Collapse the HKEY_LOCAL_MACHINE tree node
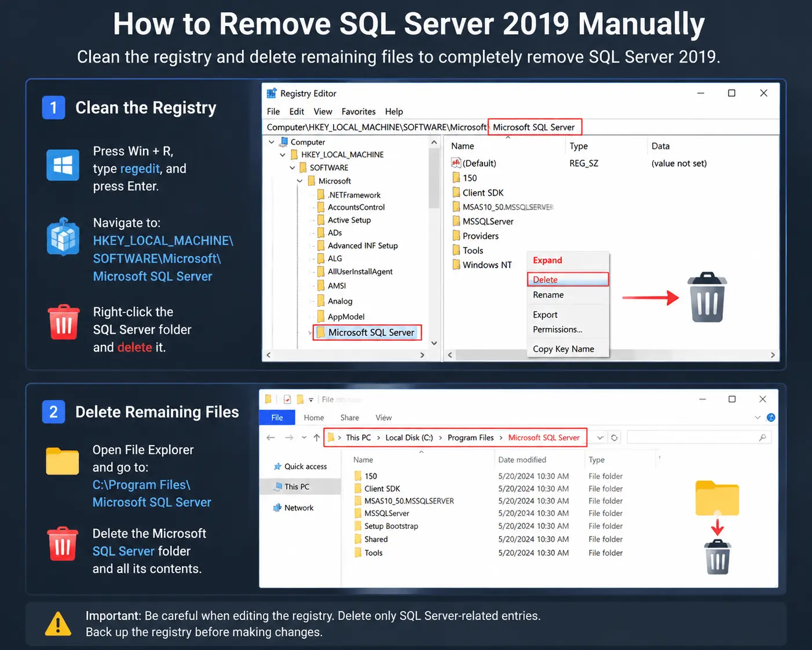 tap(283, 155)
